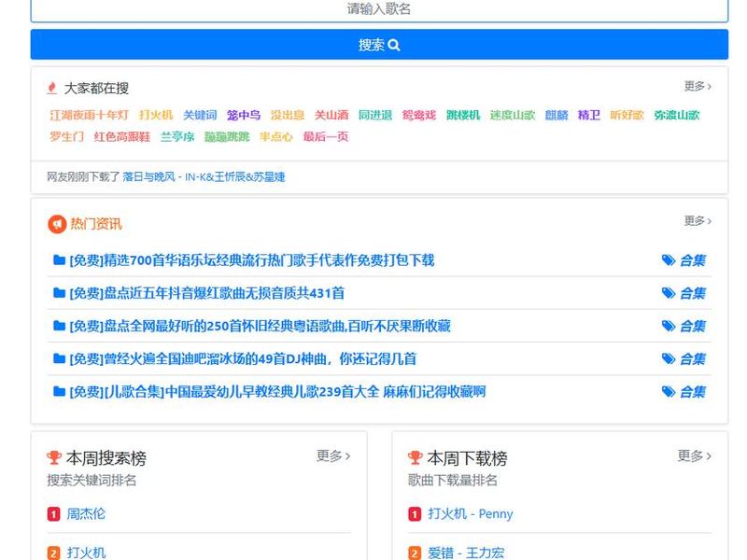Click the folder icon of the 抖音爆红歌曲 row

click(59, 293)
